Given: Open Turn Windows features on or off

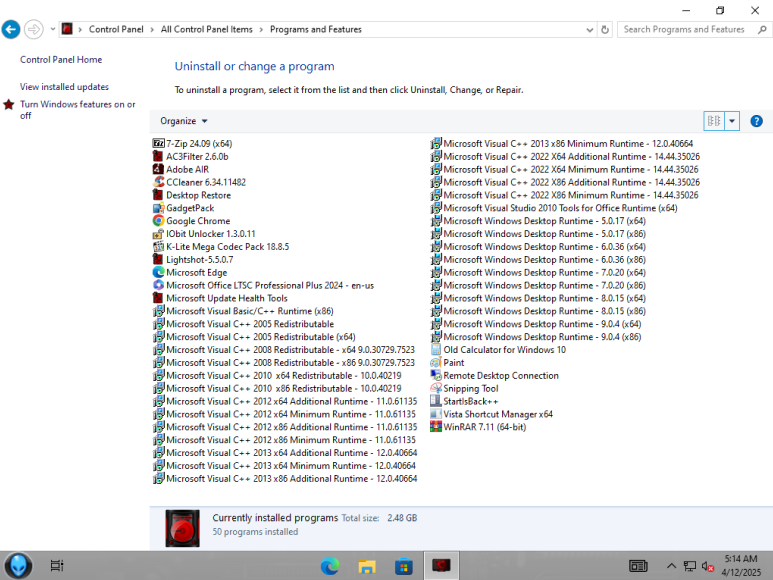Looking at the screenshot, I should (x=77, y=109).
